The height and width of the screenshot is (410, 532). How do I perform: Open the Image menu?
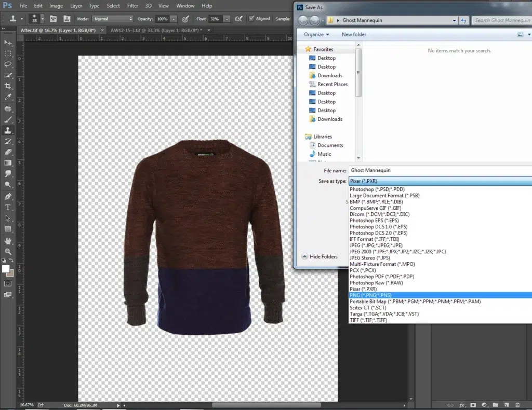[56, 6]
